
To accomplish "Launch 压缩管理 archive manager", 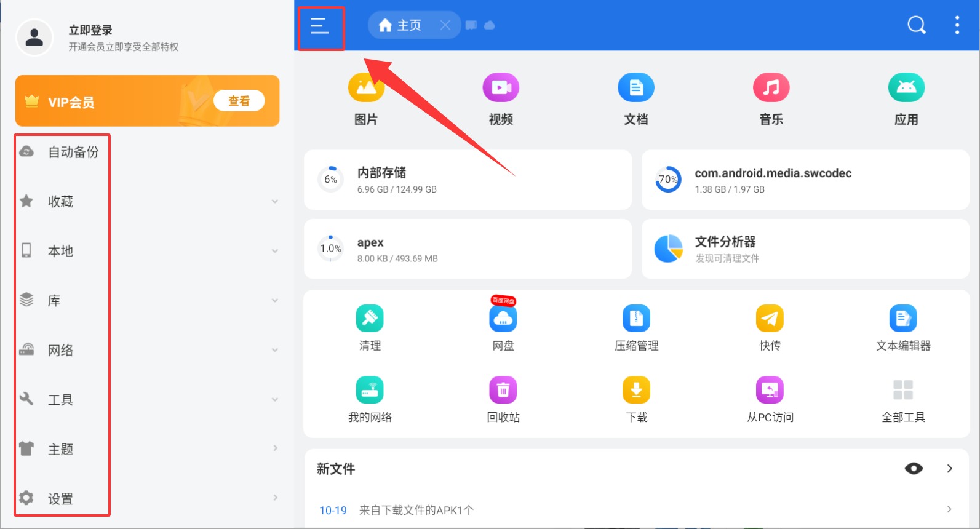I will click(636, 319).
